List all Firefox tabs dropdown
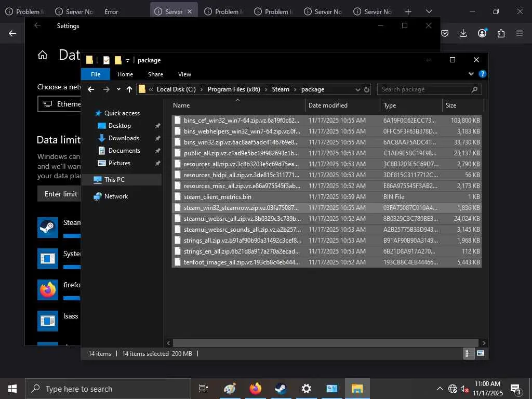 point(429,11)
